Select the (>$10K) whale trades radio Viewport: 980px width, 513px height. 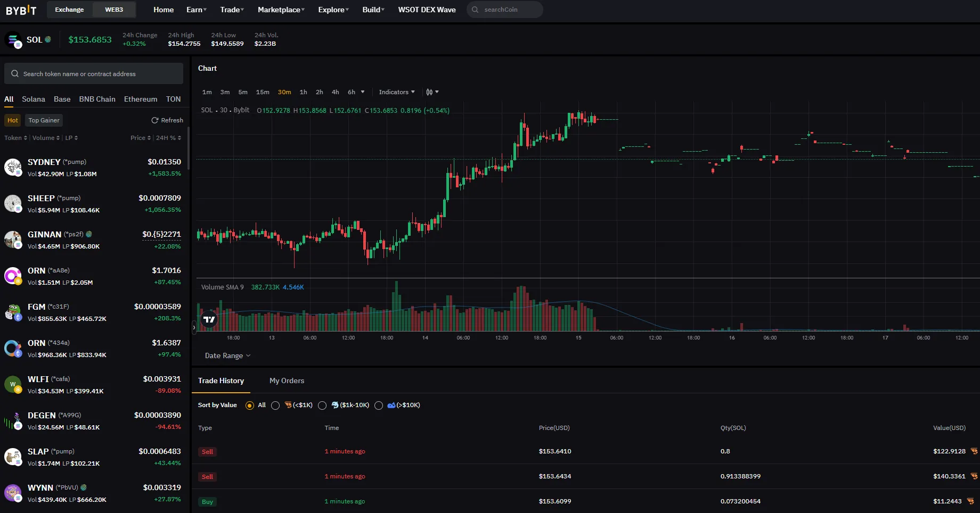click(x=379, y=406)
